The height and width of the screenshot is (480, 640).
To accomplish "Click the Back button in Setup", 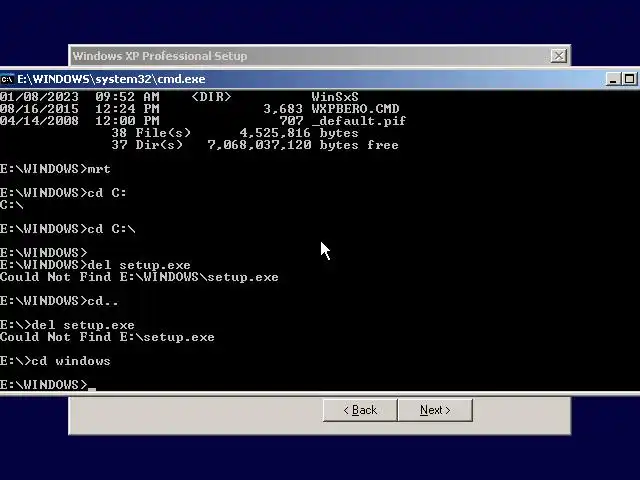I will tap(360, 410).
